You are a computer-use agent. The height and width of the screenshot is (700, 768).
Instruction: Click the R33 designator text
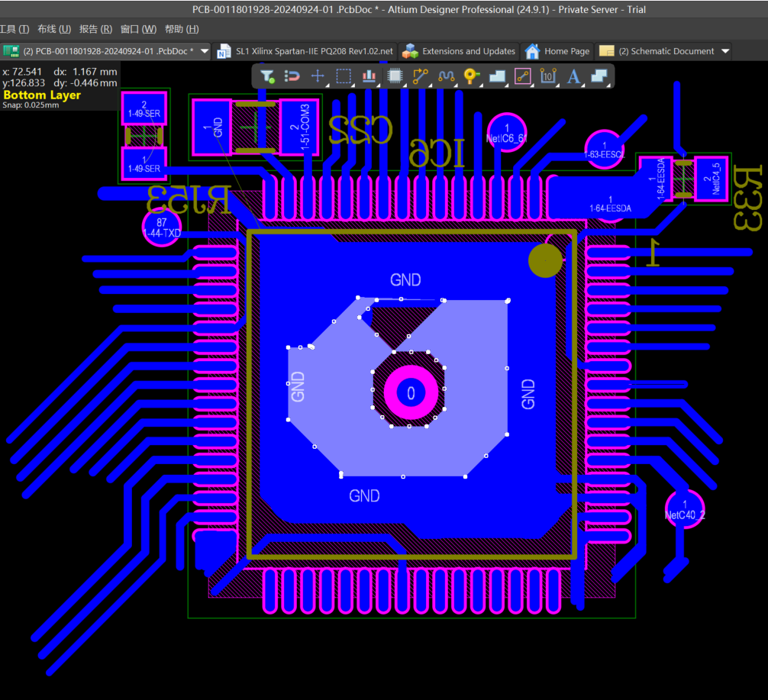click(748, 198)
